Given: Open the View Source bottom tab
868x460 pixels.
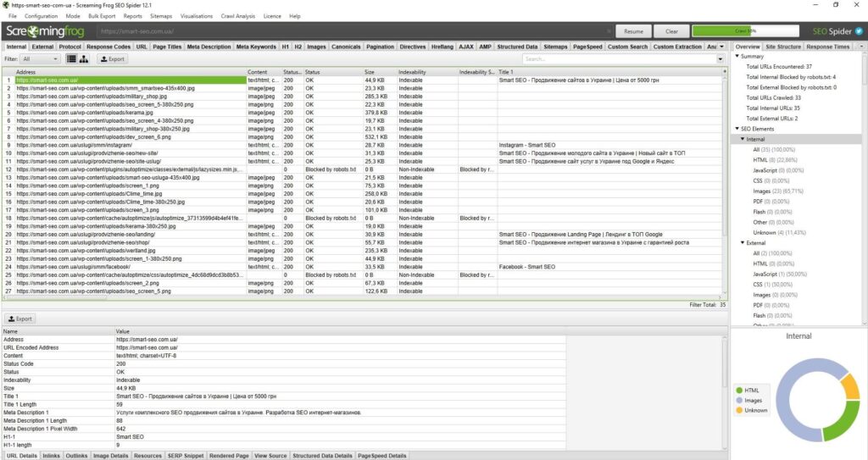Looking at the screenshot, I should click(x=270, y=456).
